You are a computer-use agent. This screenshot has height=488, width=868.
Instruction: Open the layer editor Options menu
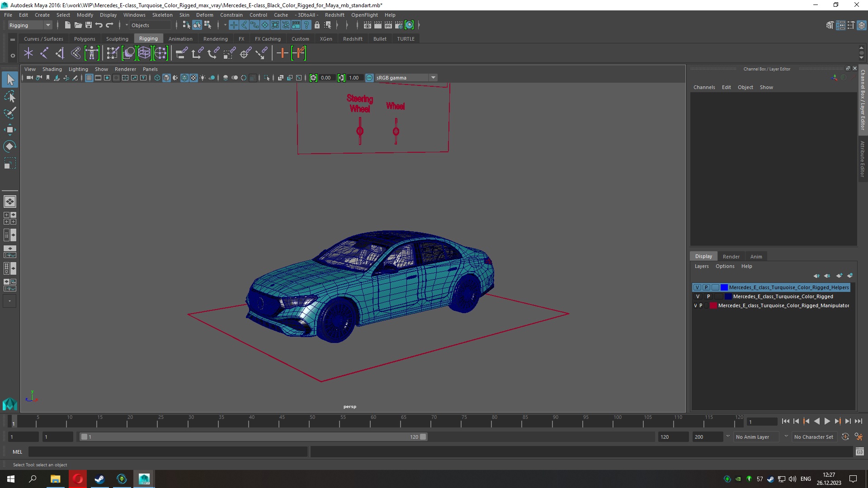coord(725,267)
